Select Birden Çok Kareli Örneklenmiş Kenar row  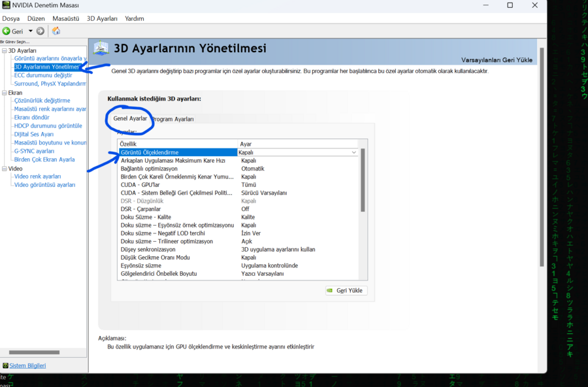pos(238,177)
